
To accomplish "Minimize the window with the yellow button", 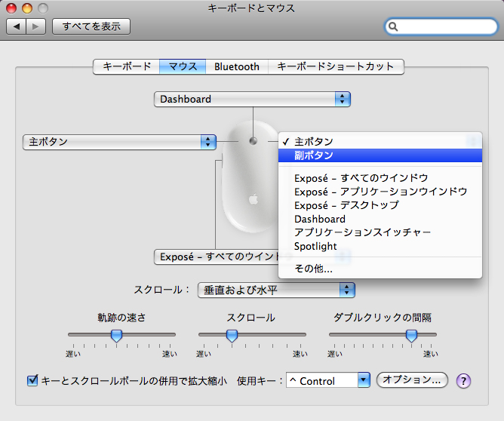I will [x=27, y=8].
